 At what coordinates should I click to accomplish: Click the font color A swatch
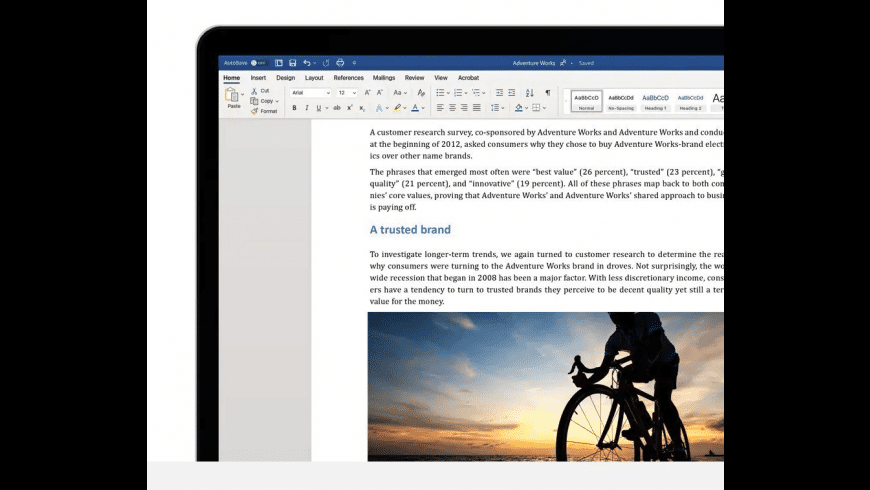[415, 108]
